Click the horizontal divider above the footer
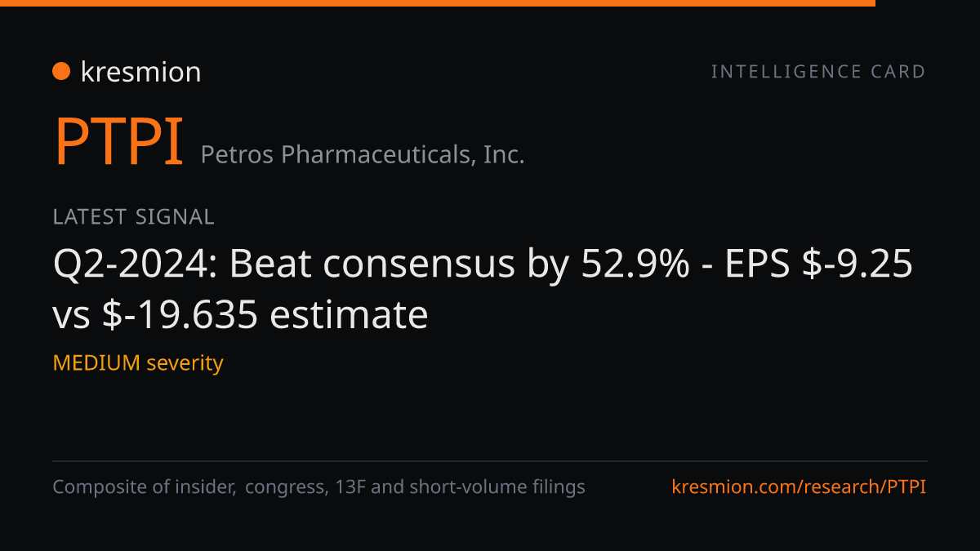Screen dimensions: 980x551 [490, 461]
